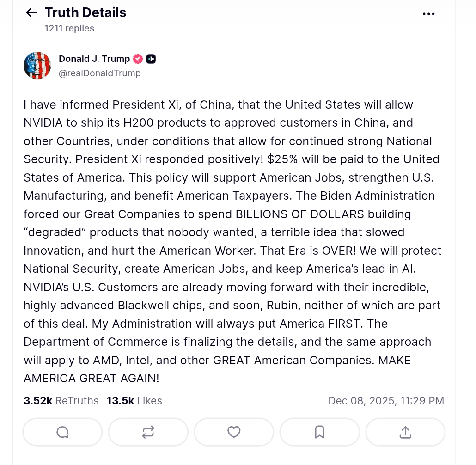ReTruth this post with the arrows button
Viewport: 476px width, 465px height.
click(x=148, y=432)
